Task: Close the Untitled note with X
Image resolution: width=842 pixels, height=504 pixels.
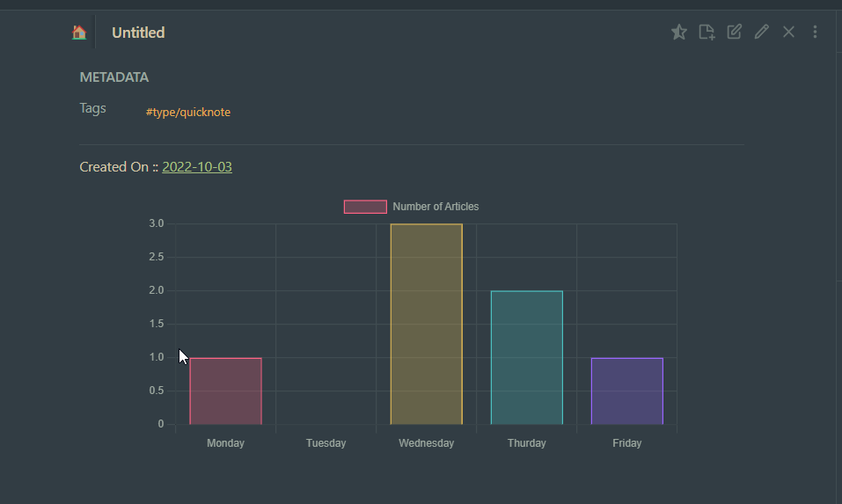Action: 788,32
